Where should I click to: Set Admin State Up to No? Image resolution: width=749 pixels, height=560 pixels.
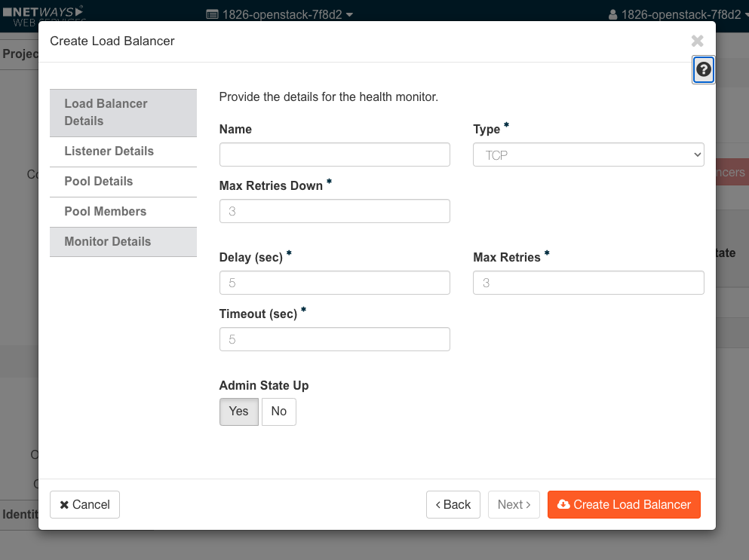point(278,412)
